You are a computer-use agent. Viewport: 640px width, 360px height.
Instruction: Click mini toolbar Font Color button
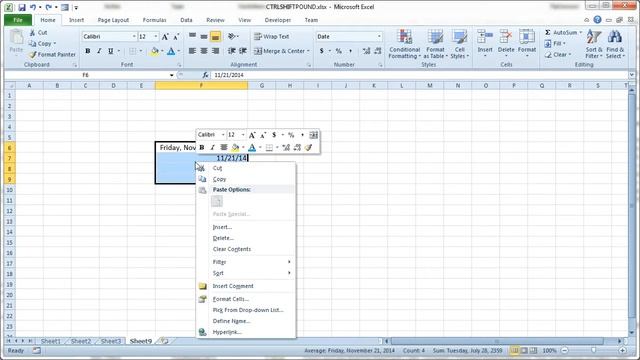(252, 147)
